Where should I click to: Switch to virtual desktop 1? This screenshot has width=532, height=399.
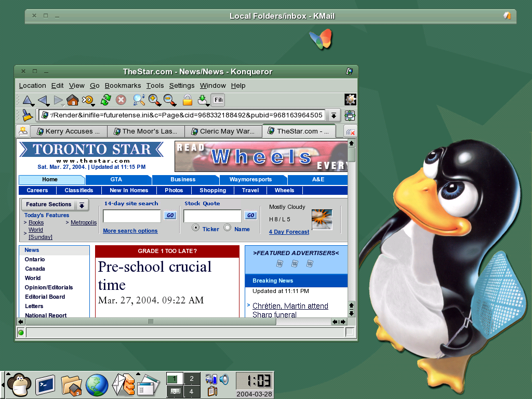click(175, 379)
